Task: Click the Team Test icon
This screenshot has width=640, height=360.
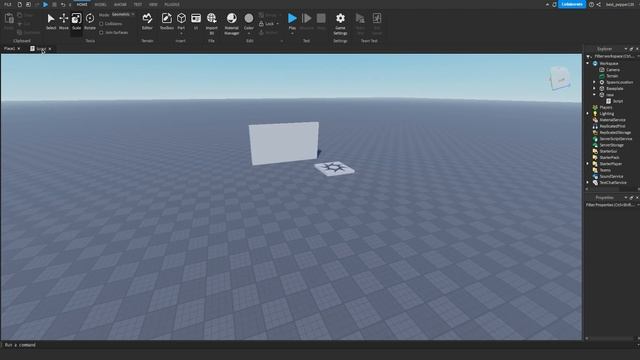Action: pyautogui.click(x=360, y=18)
